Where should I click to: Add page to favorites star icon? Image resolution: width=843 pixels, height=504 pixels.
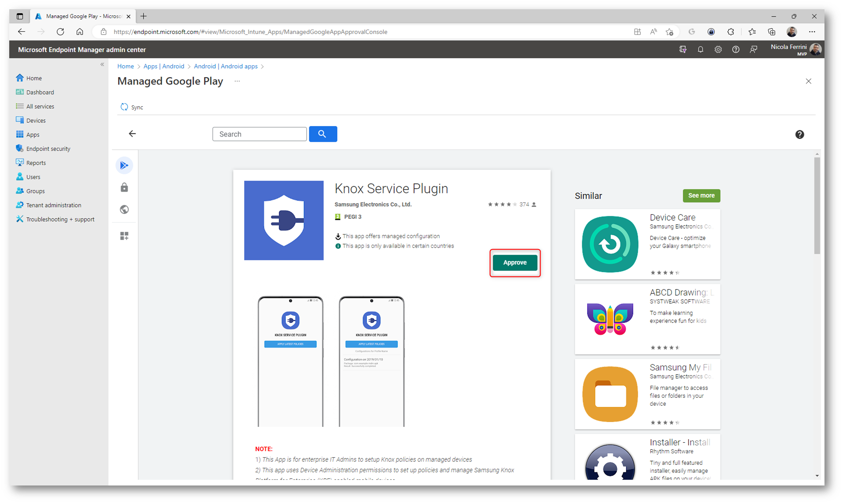point(669,32)
